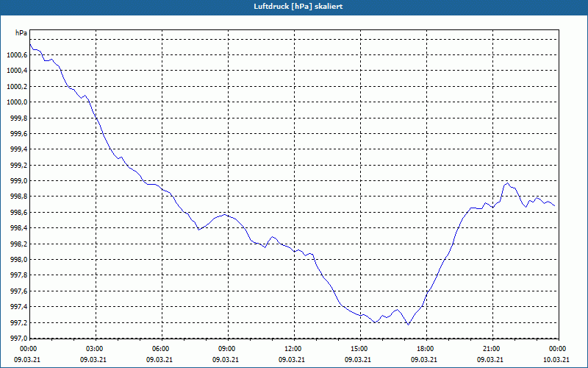This screenshot has width=588, height=368.
Task: Click the "hPa" unit label on the axis
Action: [x=21, y=33]
